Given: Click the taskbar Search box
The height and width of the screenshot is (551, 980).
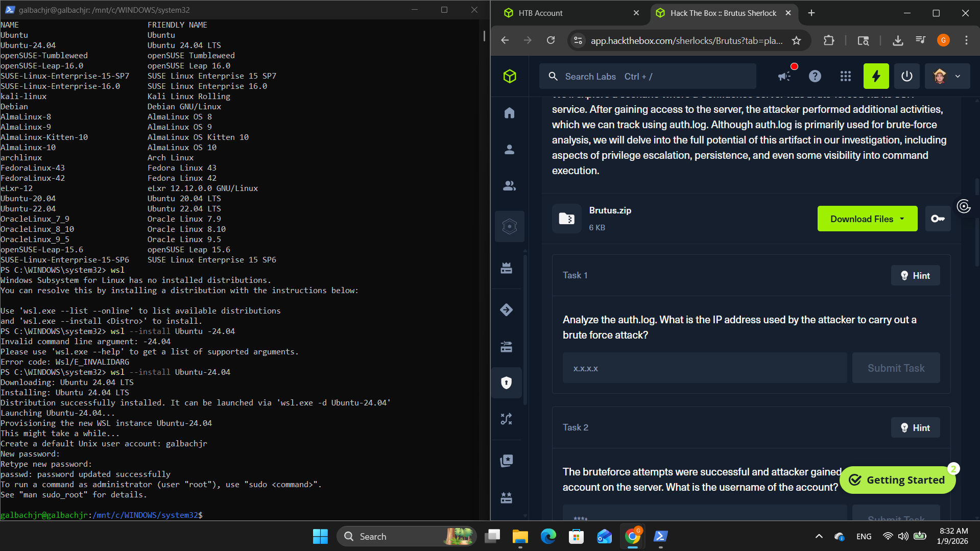Looking at the screenshot, I should (x=407, y=536).
